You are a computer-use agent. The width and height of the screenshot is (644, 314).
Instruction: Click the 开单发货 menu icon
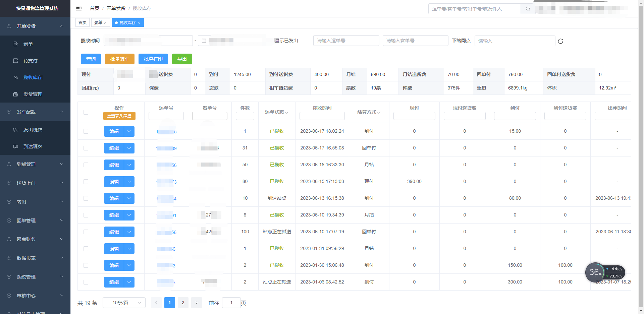(x=9, y=26)
